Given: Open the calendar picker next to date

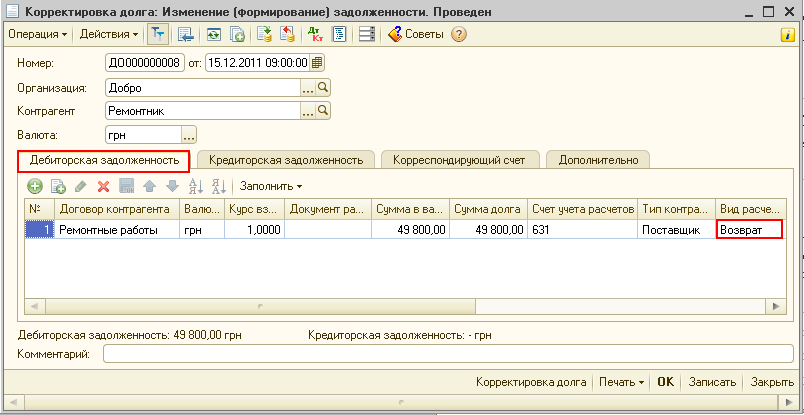Looking at the screenshot, I should click(317, 63).
